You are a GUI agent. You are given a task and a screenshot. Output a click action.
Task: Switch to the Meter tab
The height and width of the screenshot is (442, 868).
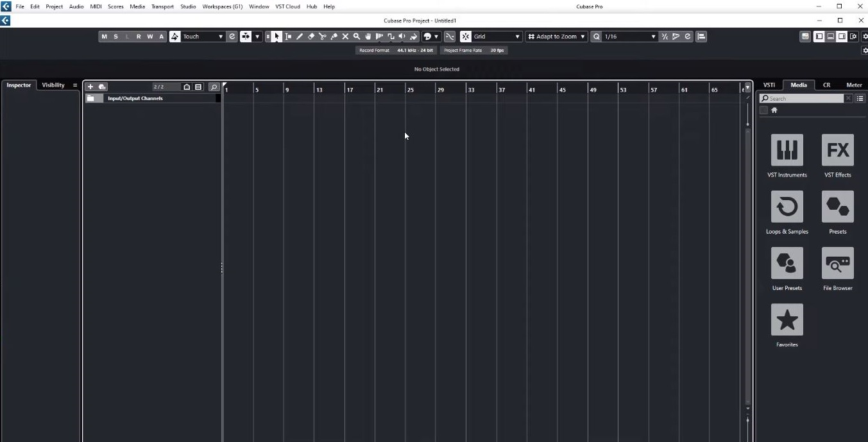[854, 85]
